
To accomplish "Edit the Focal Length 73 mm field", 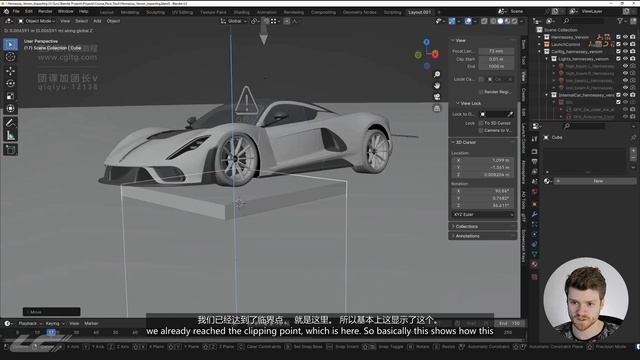I will (x=496, y=51).
